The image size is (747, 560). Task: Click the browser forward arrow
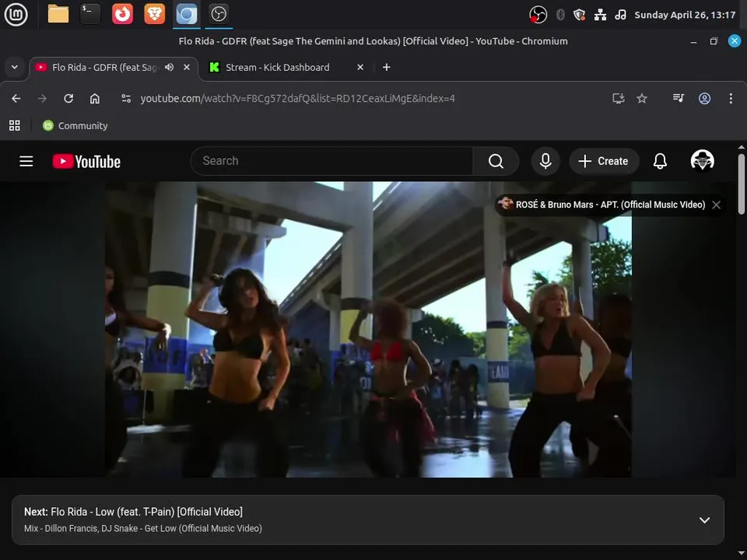42,99
